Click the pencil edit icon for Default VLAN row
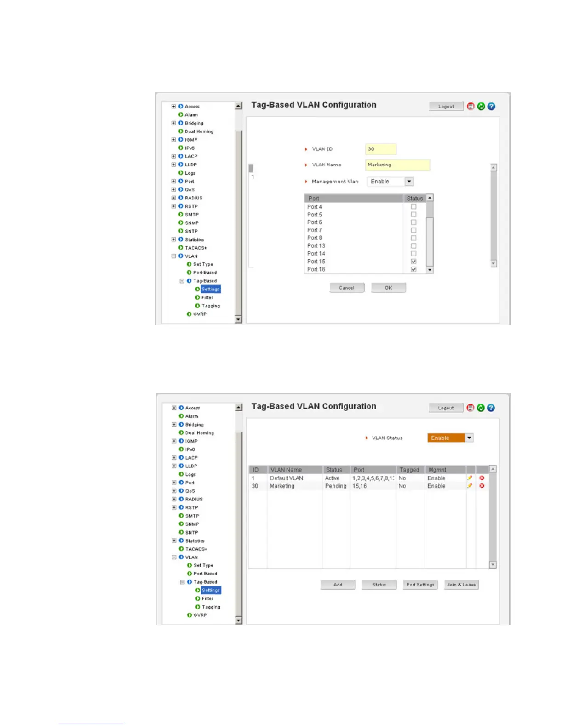Viewport: 563px width, 728px height. pos(470,478)
